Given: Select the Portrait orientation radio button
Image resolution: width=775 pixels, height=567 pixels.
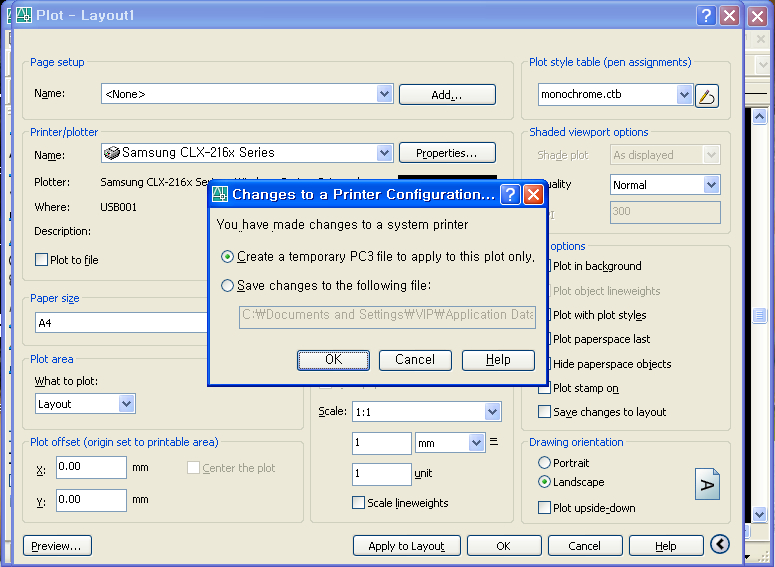Looking at the screenshot, I should [x=544, y=463].
